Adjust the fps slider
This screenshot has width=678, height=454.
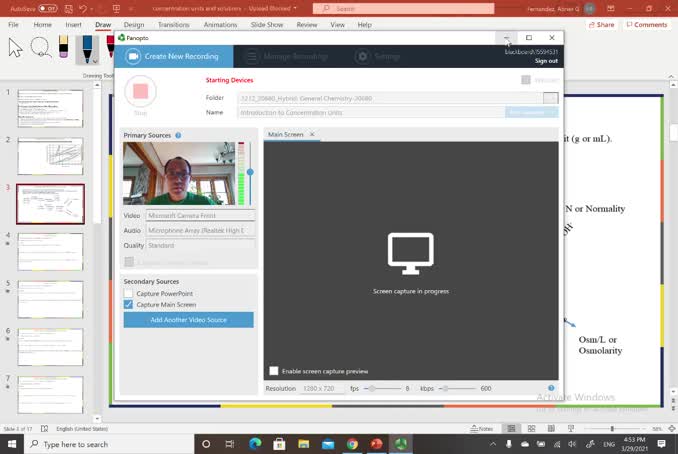pyautogui.click(x=369, y=388)
